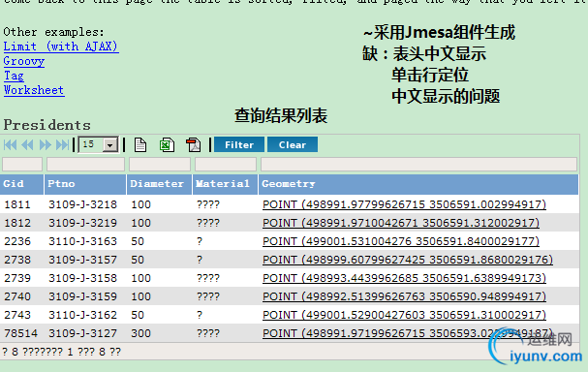Open the Groovy example link
Screen dimensions: 588x372
click(24, 61)
